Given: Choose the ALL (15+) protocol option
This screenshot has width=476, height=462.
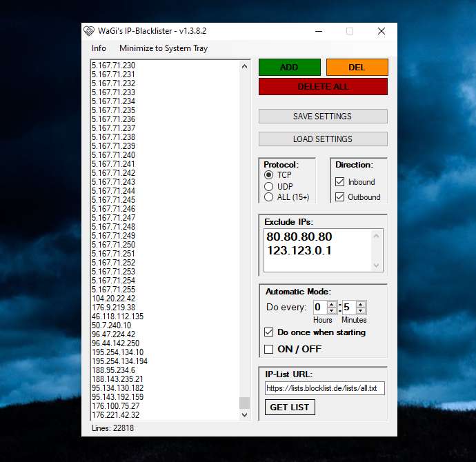Looking at the screenshot, I should click(270, 197).
